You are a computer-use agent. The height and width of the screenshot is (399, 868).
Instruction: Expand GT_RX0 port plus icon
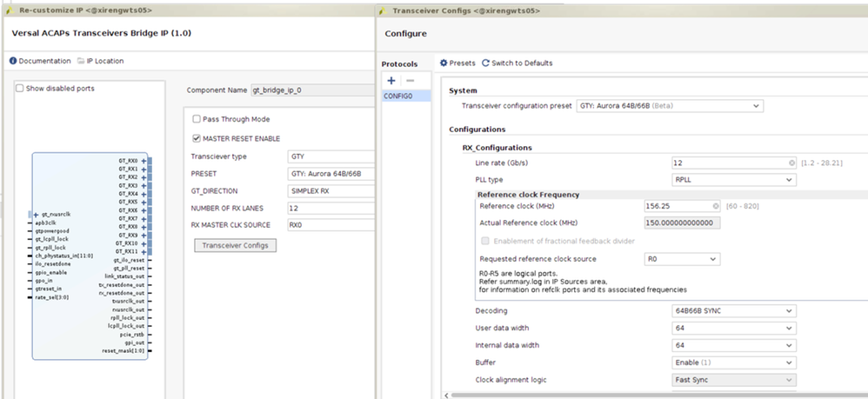pyautogui.click(x=144, y=161)
